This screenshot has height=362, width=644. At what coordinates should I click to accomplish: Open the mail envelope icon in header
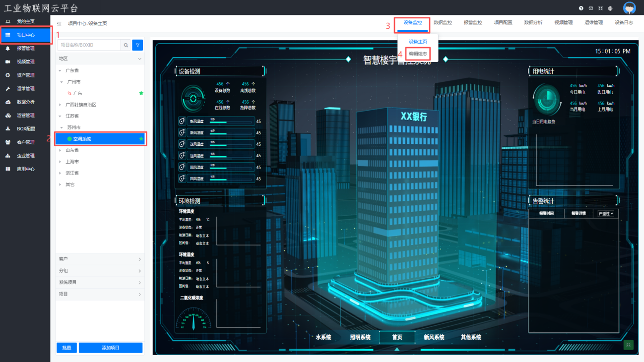click(x=591, y=8)
